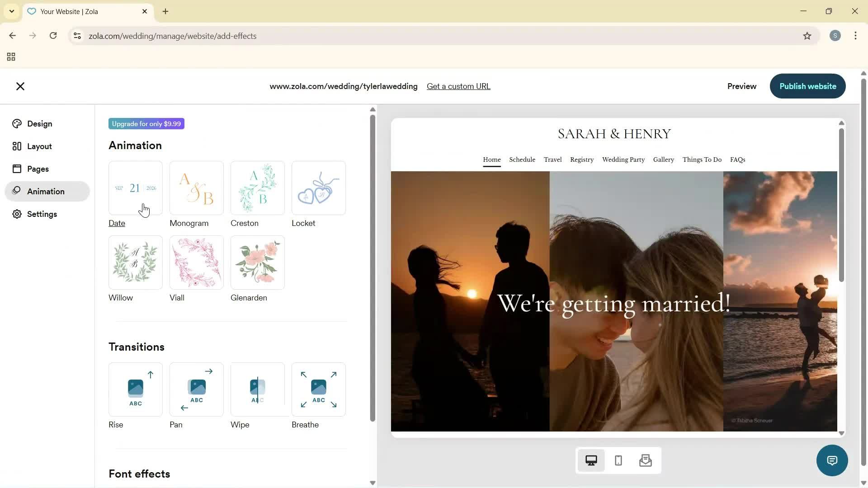
Task: Switch preview back to desktop view
Action: (591, 460)
